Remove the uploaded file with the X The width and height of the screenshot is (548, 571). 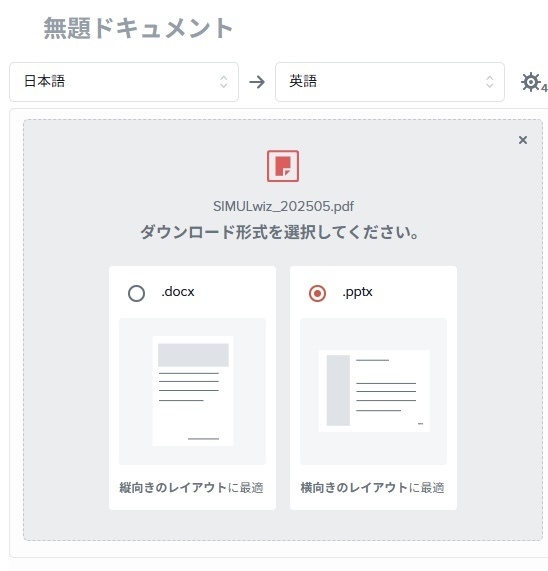click(523, 140)
